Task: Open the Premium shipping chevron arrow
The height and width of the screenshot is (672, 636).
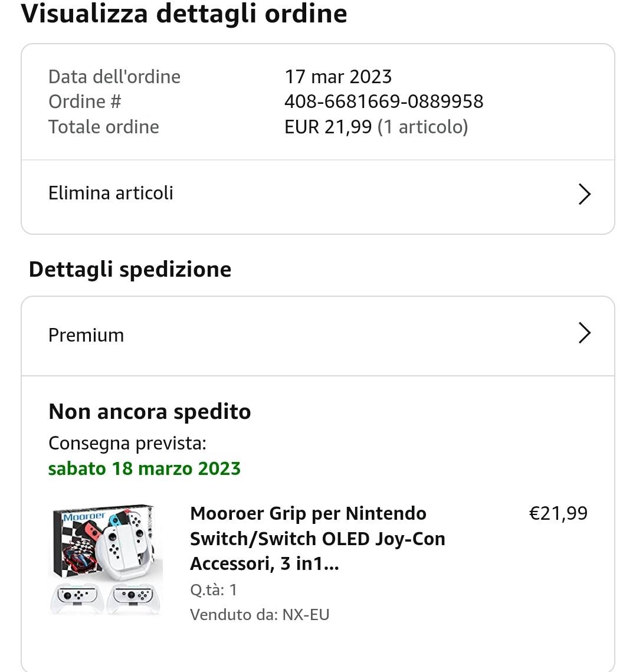Action: pyautogui.click(x=584, y=333)
